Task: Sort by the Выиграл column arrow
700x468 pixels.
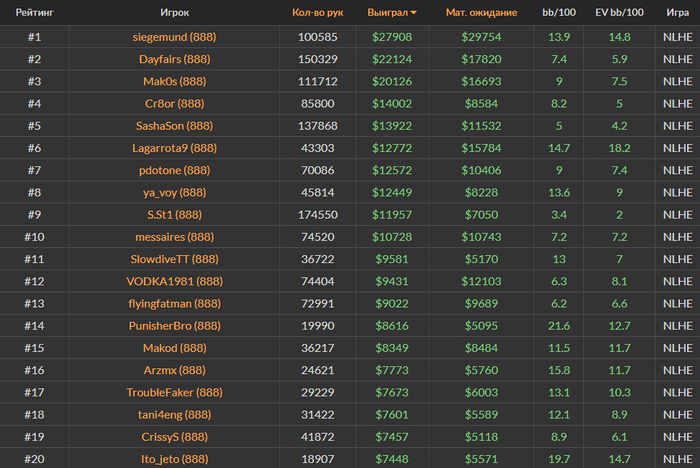Action: (x=414, y=13)
